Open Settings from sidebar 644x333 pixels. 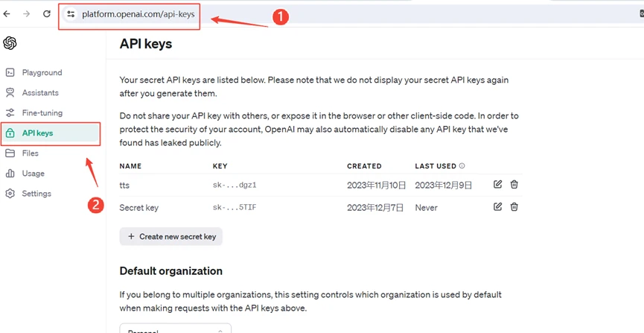click(36, 193)
